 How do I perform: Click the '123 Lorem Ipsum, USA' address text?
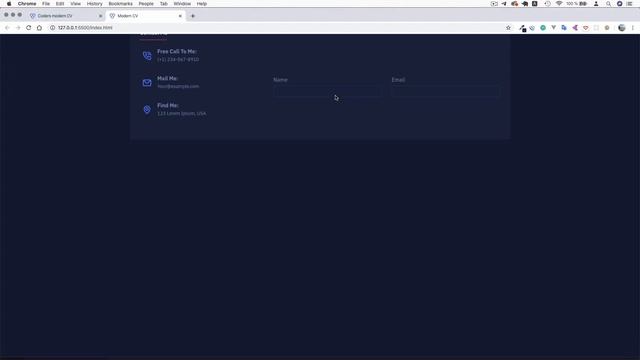click(182, 113)
